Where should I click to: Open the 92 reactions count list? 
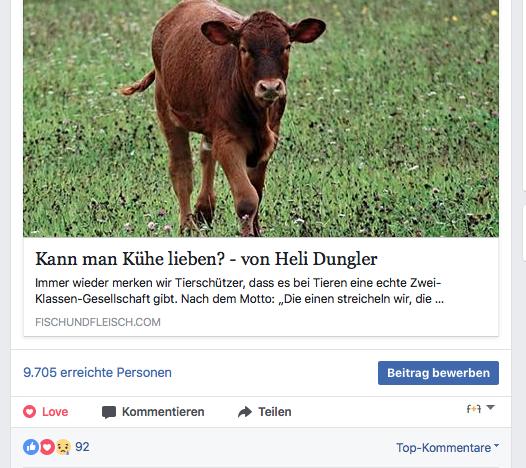(x=82, y=447)
